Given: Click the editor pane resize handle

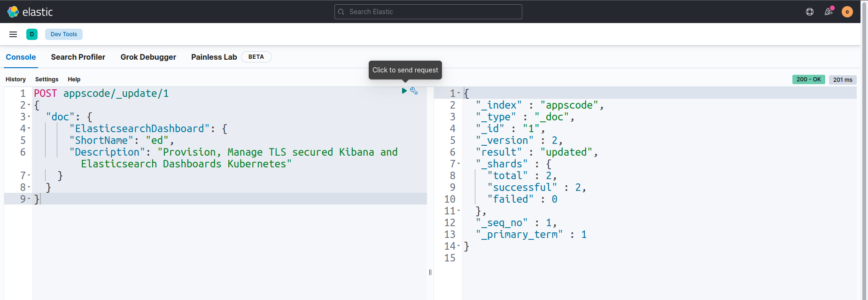Looking at the screenshot, I should pos(430,272).
